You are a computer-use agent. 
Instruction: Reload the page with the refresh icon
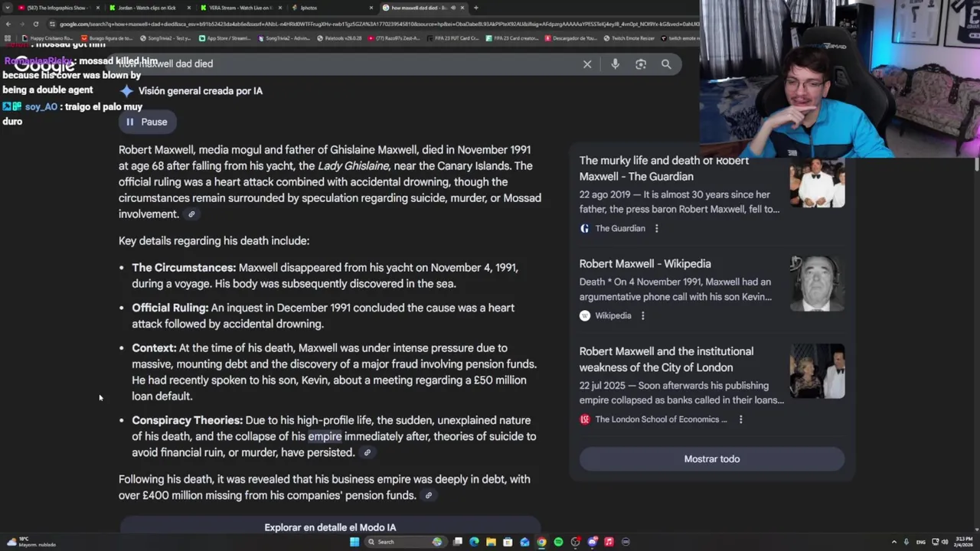(35, 24)
